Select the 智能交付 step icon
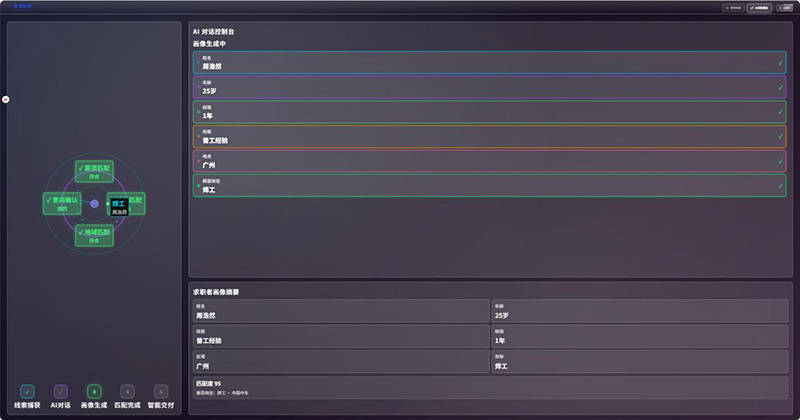Screen dimensions: 800x420 pyautogui.click(x=160, y=391)
